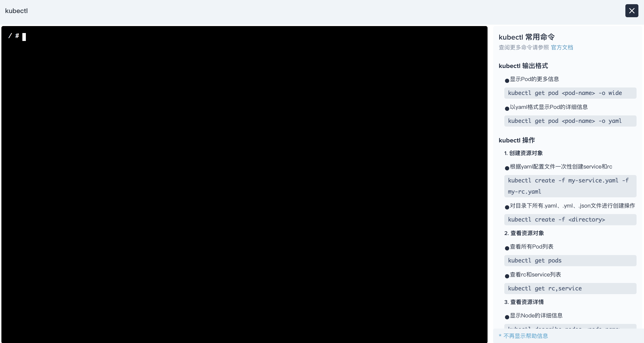Click the kubectl get pod wide command block
This screenshot has height=343, width=644.
(x=569, y=93)
